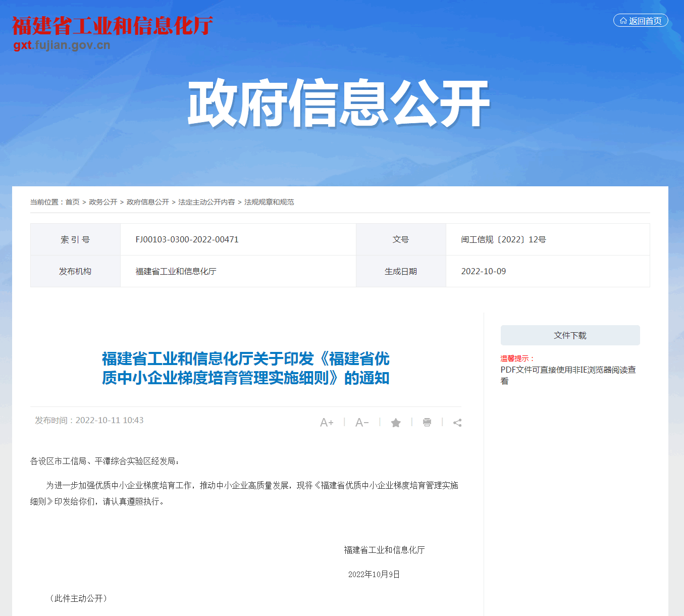Click the gxt.fujian.gov.cn site address text
This screenshot has height=616, width=684.
pyautogui.click(x=62, y=45)
